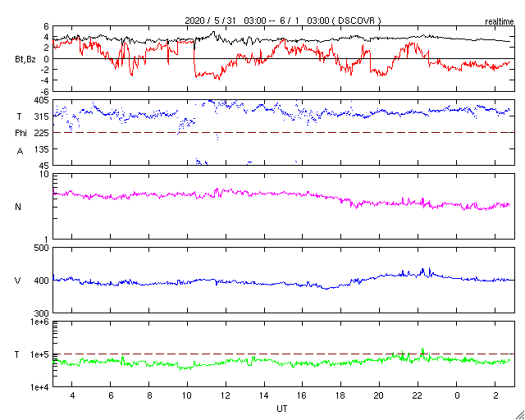Click the '500' tick on velocity axis

pos(42,249)
